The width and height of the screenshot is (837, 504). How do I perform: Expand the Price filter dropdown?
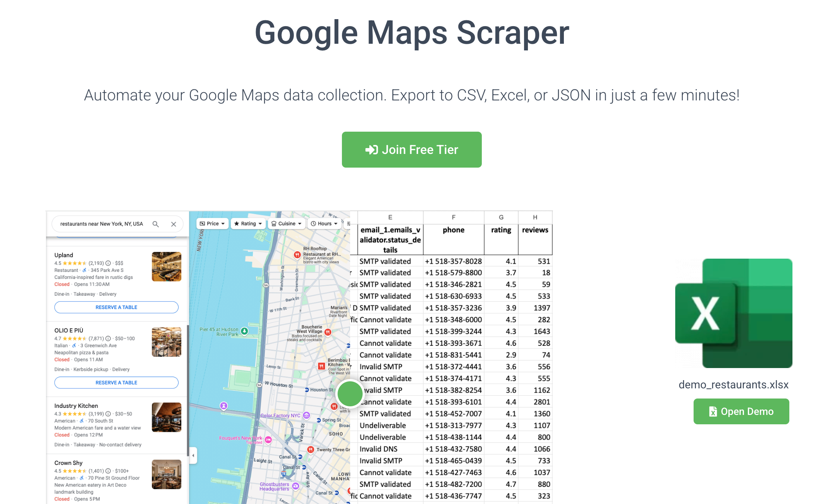click(212, 223)
